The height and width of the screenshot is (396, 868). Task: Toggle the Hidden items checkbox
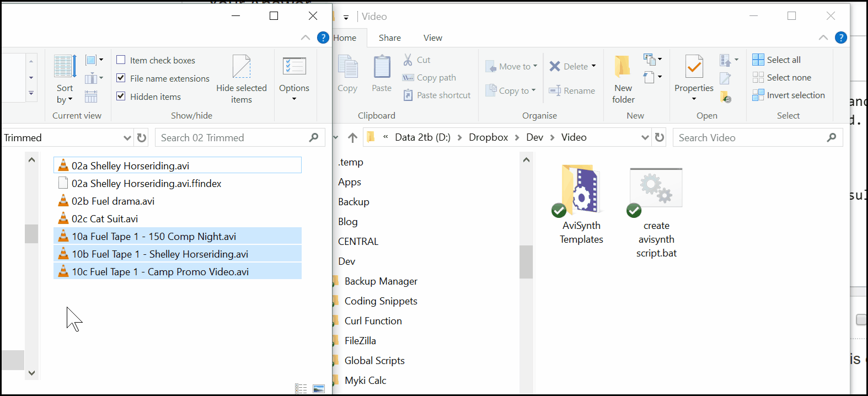(x=121, y=96)
